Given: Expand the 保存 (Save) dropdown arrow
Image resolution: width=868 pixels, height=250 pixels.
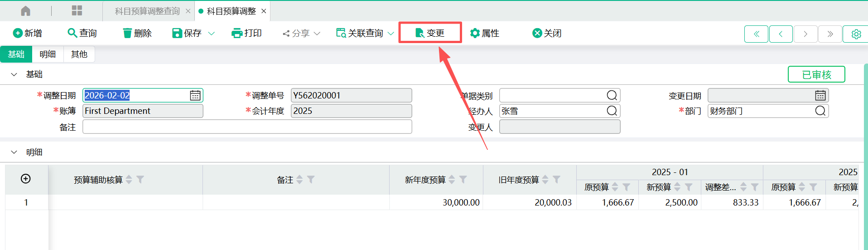Looking at the screenshot, I should pos(211,34).
